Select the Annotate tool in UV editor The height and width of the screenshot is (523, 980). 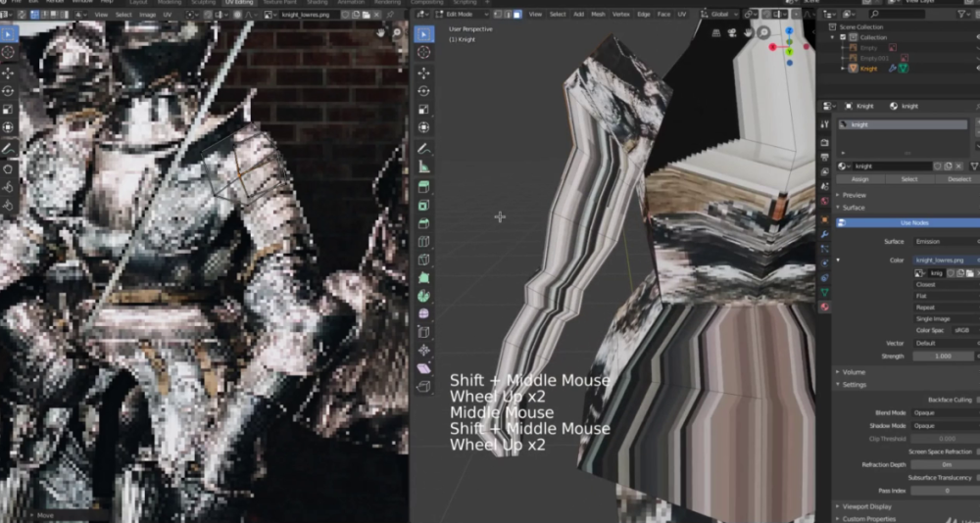8,149
